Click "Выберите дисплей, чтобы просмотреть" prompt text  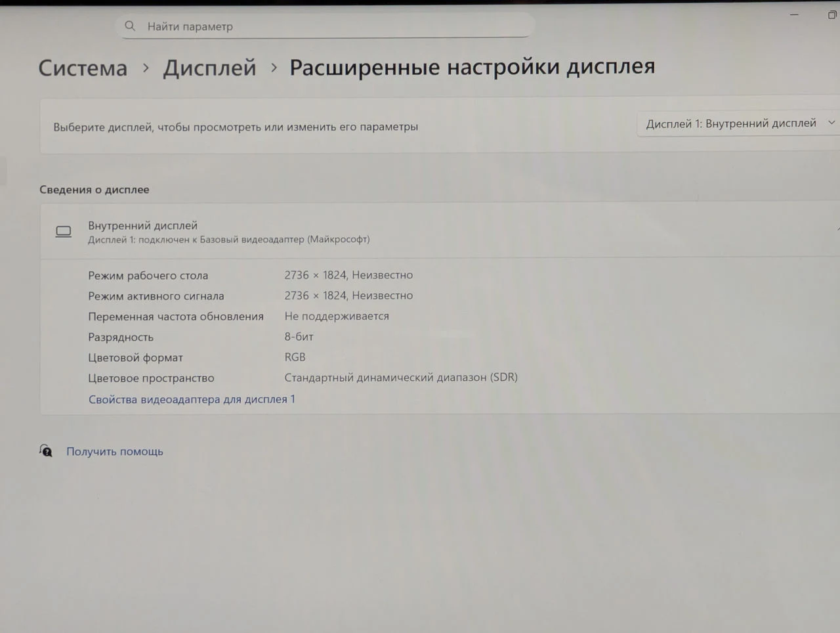[236, 127]
